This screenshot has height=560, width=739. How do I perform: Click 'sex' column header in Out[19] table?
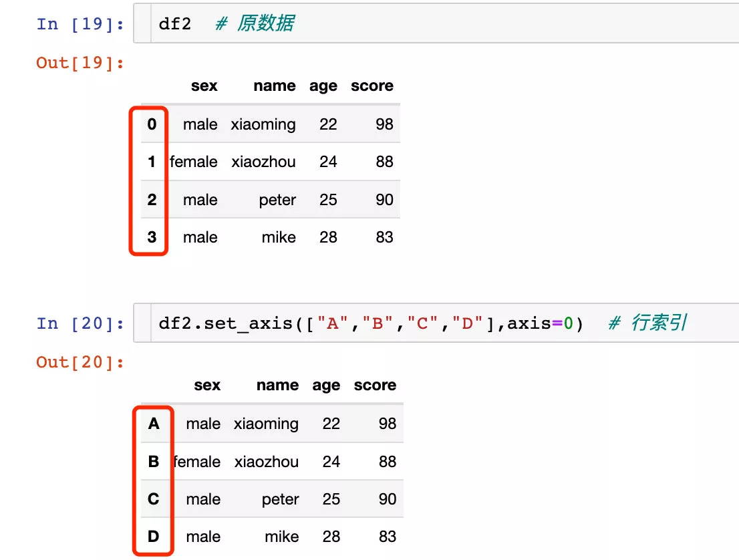204,86
